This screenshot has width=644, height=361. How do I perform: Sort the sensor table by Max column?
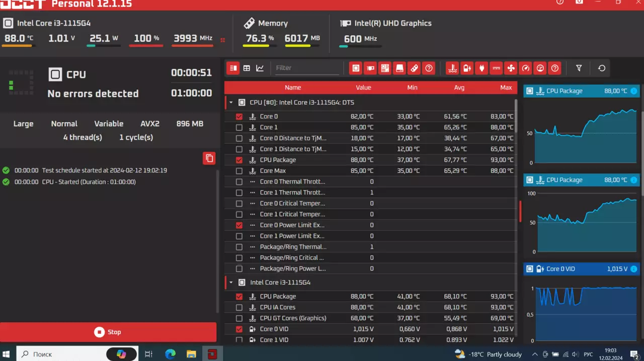pos(506,87)
